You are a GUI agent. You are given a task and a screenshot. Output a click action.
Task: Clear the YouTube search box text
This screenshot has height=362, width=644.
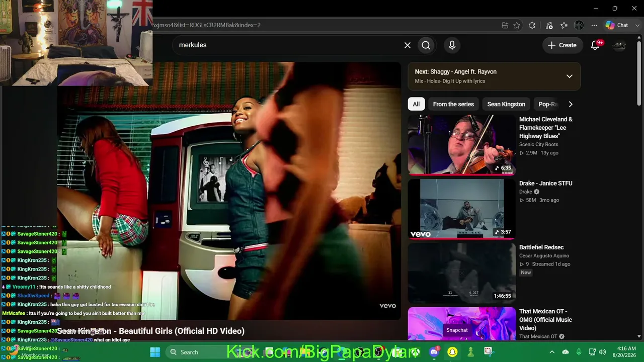click(x=408, y=45)
